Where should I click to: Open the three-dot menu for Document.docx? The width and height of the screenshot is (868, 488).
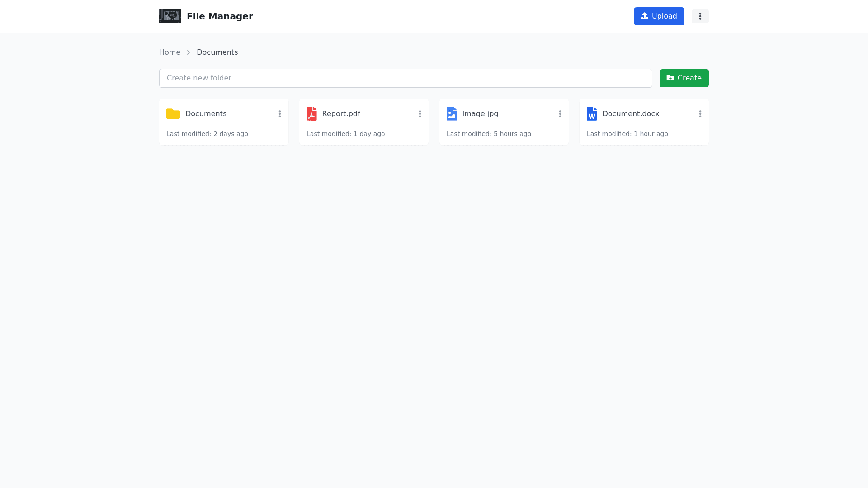(700, 114)
